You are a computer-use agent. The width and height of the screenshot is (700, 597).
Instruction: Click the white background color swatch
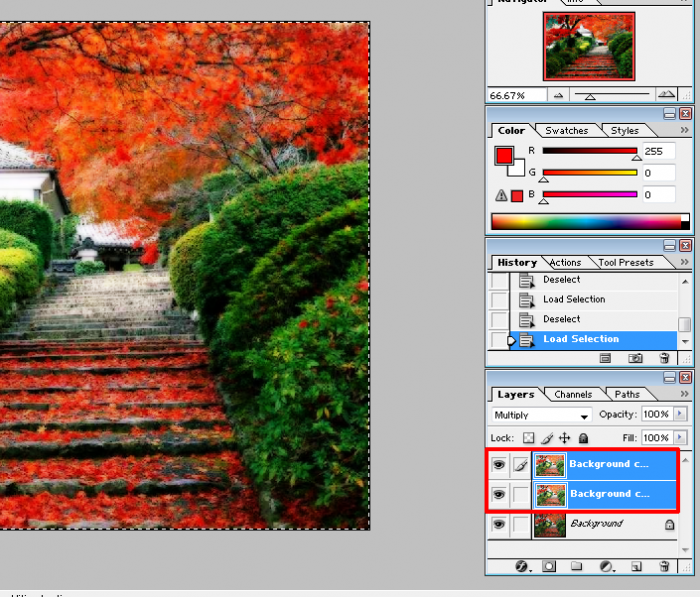[517, 168]
